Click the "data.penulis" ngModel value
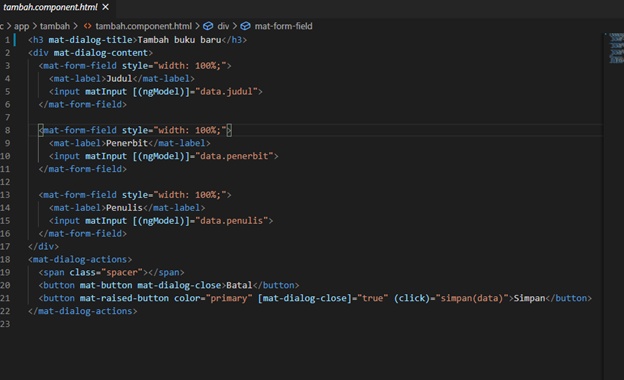624x380 pixels. point(232,221)
